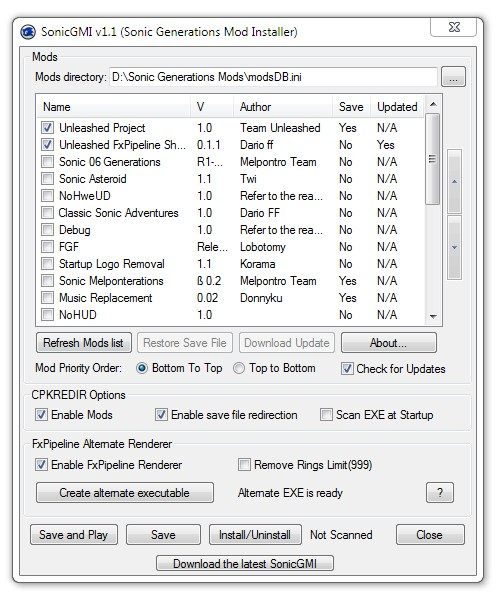
Task: Click Alternate EXE is ready text
Action: click(290, 493)
